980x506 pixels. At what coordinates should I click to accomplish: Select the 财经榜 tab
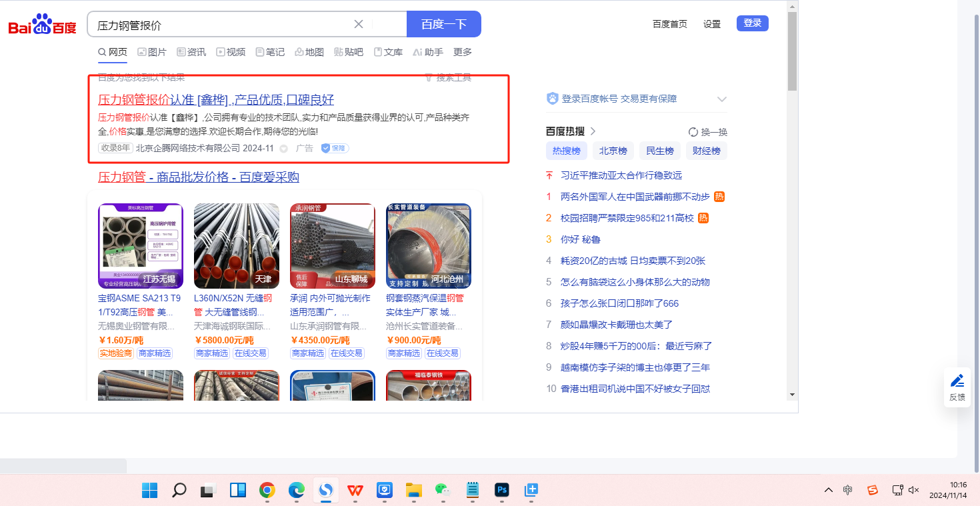coord(707,151)
